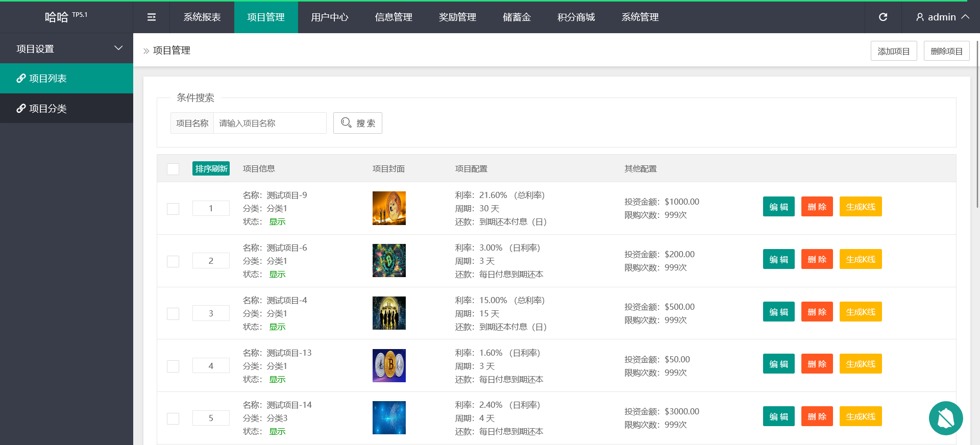
Task: Open the 积分商城 navigation item
Action: [x=576, y=17]
